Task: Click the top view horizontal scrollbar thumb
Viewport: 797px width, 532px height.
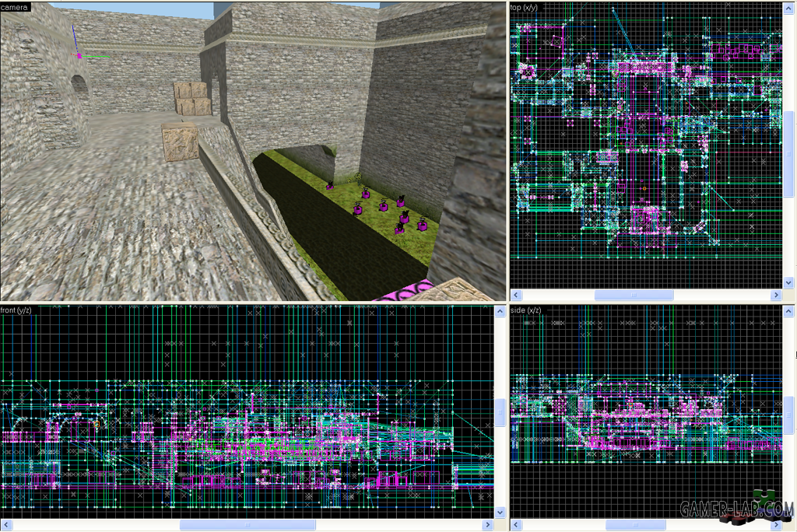Action: pyautogui.click(x=634, y=295)
